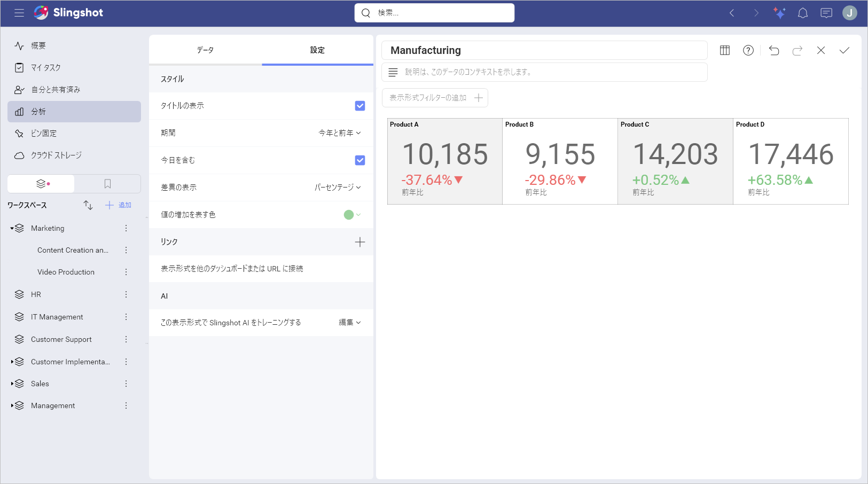Click 表示形式フィルターの追加 button
The image size is (868, 484).
click(x=435, y=98)
